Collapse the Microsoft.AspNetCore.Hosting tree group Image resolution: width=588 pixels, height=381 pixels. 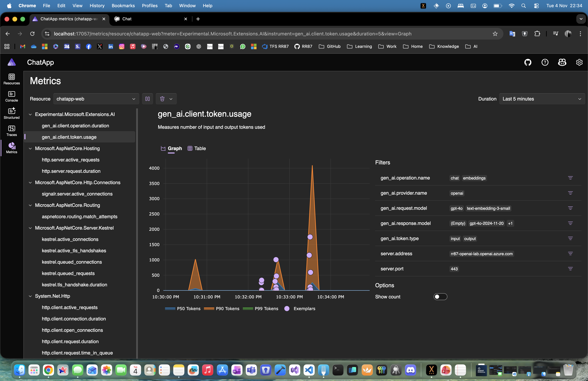pyautogui.click(x=30, y=148)
